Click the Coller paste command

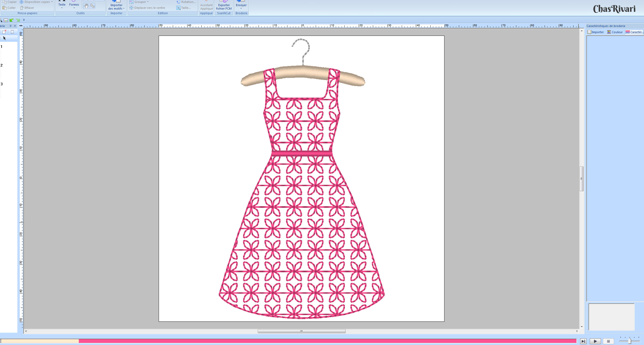coord(9,8)
